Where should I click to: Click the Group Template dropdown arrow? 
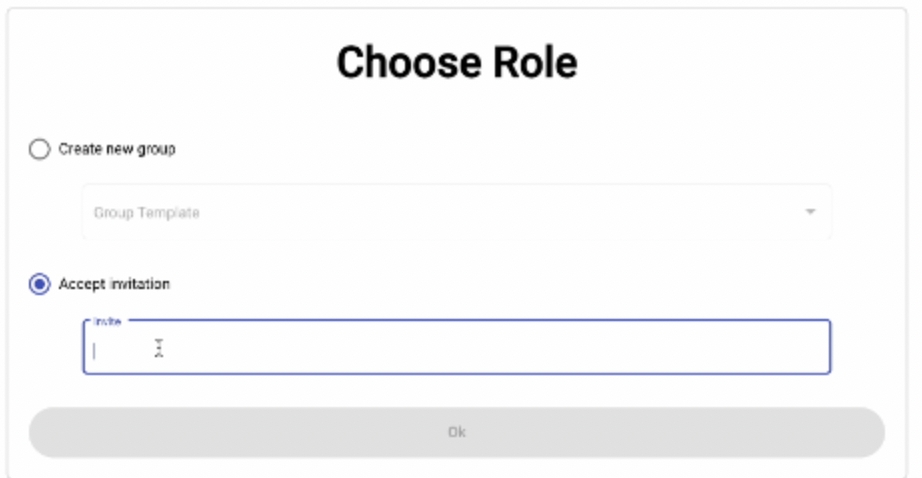(x=810, y=212)
